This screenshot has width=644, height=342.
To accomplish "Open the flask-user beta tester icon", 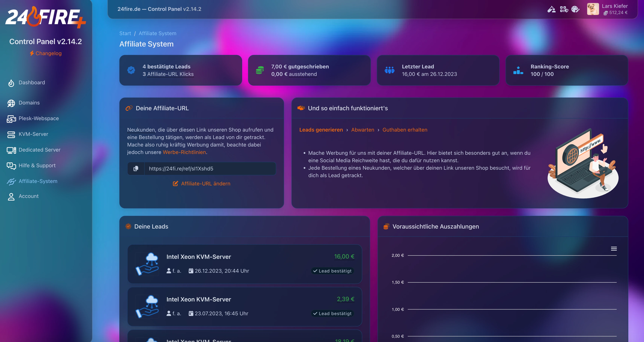I will [552, 9].
